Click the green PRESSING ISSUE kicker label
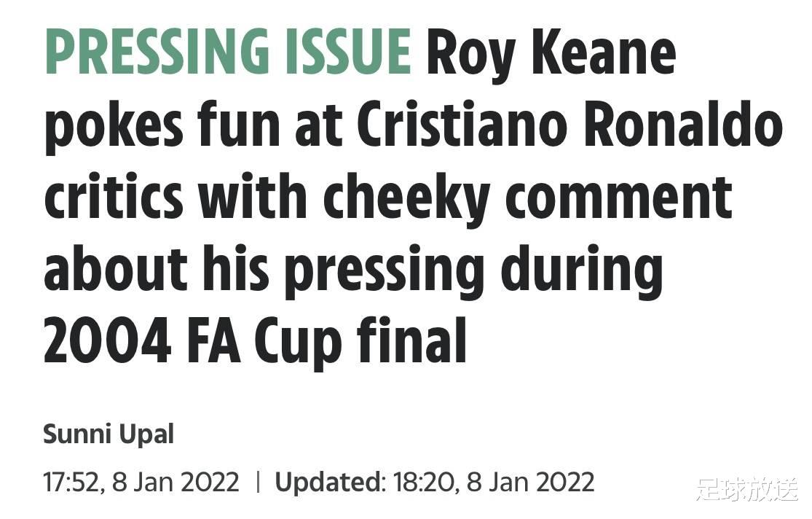The width and height of the screenshot is (812, 519). click(x=229, y=52)
